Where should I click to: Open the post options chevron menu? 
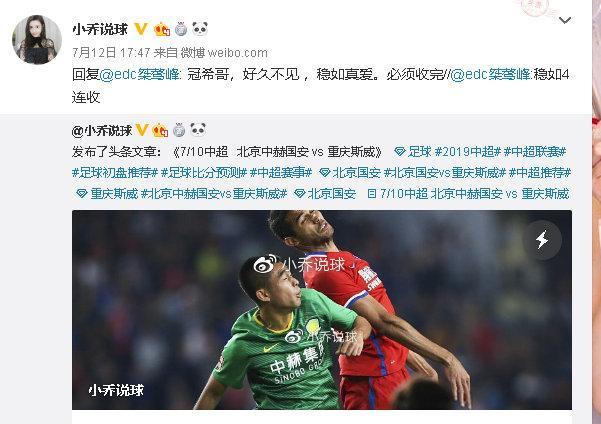pos(565,20)
